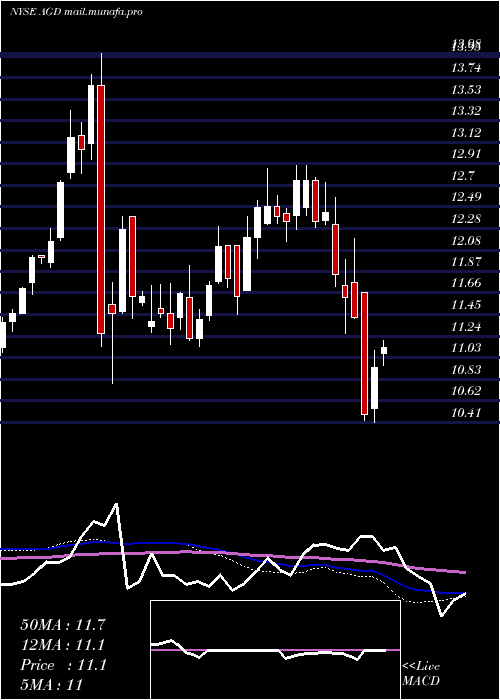This screenshot has height=700, width=500.
Task: Click the 11.03 price axis label
Action: tap(467, 348)
